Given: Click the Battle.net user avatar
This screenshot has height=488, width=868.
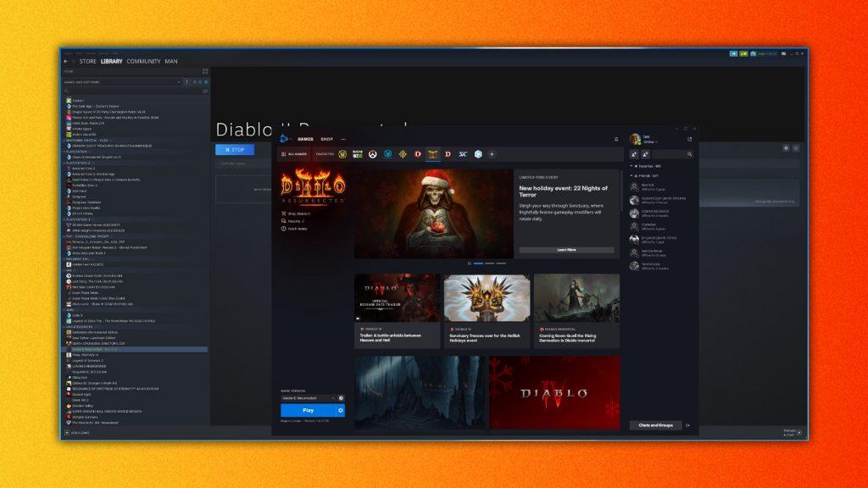Looking at the screenshot, I should 636,139.
